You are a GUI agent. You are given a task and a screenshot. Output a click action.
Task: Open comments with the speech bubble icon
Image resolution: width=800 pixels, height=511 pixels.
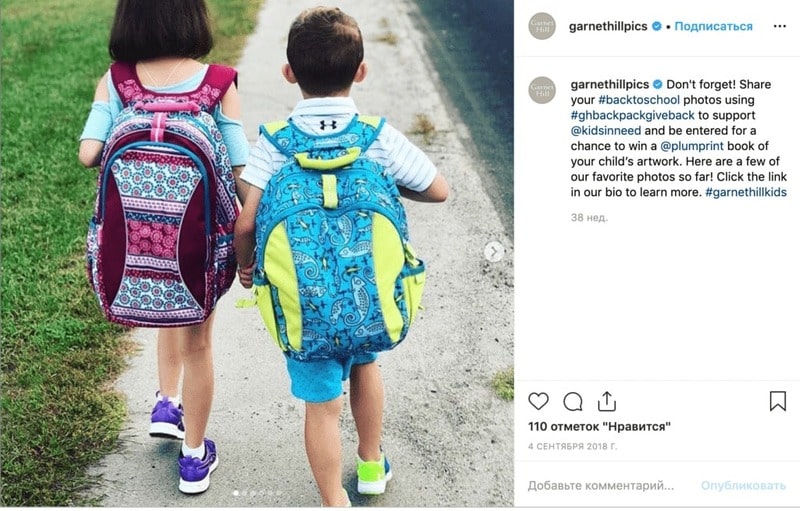tap(572, 402)
